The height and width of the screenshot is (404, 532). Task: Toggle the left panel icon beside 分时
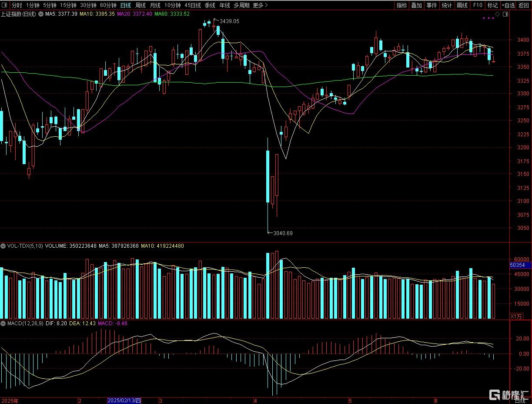4,5
